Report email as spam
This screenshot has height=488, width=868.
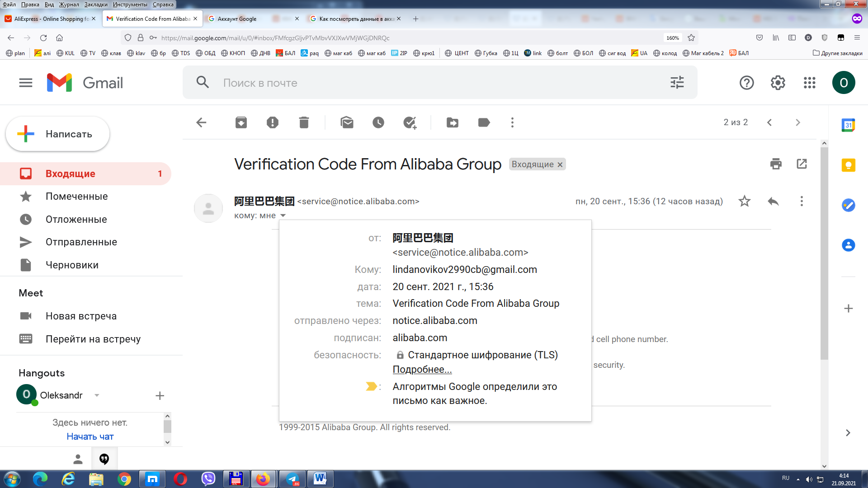point(273,122)
